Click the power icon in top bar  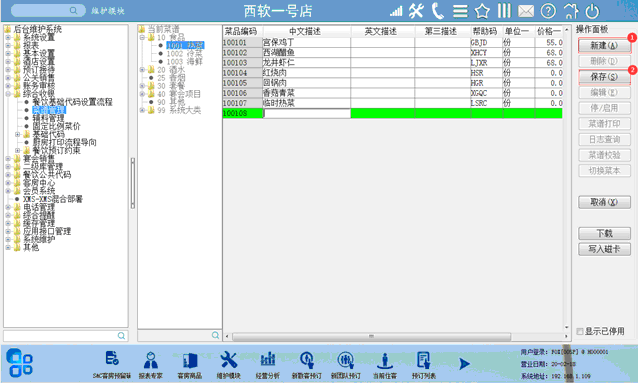coord(592,11)
